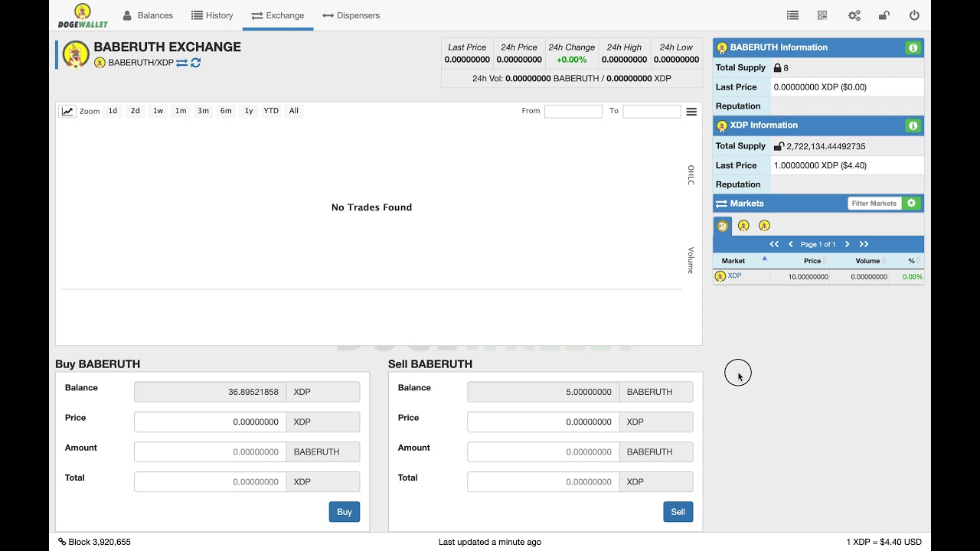Switch to the Balances tab
The height and width of the screenshot is (551, 980).
(x=148, y=15)
